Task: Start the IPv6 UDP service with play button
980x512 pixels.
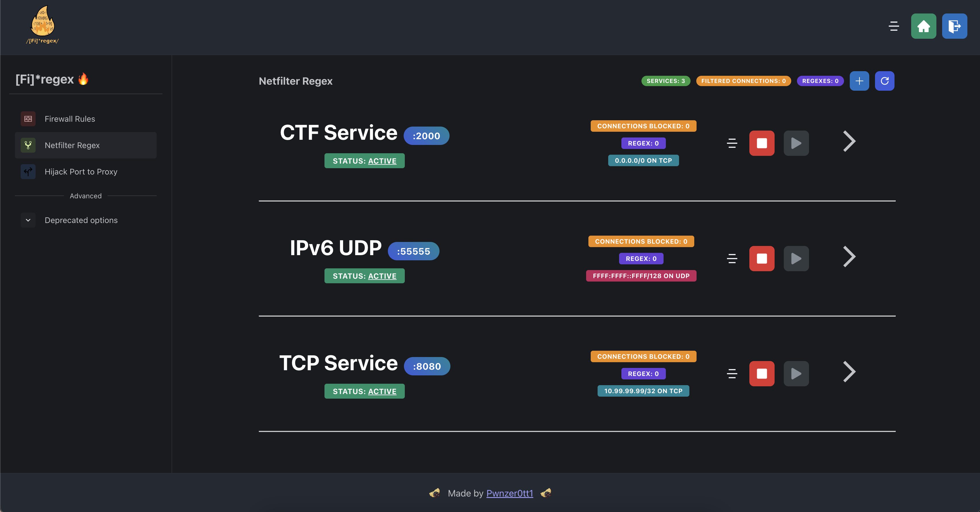Action: tap(796, 259)
